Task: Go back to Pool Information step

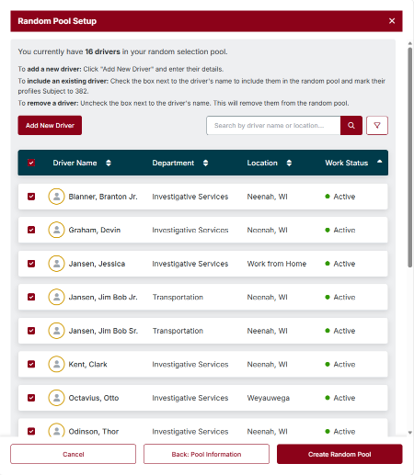Action: 206,454
